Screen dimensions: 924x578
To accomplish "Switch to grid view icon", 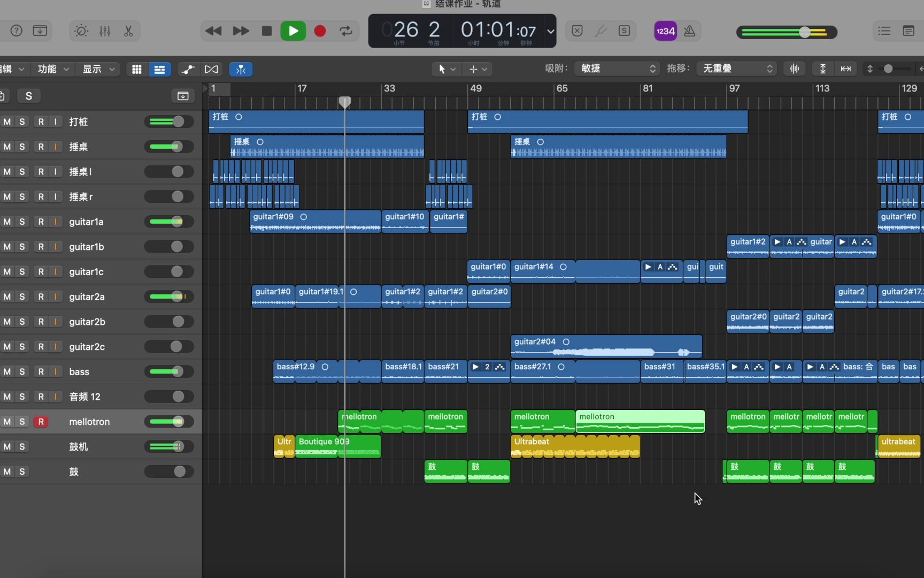I will (x=137, y=70).
